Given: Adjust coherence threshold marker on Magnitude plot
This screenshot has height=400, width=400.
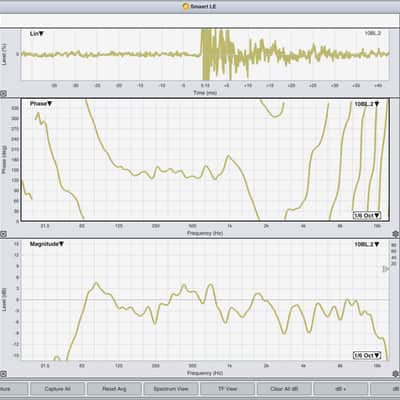Looking at the screenshot, I should 385,269.
